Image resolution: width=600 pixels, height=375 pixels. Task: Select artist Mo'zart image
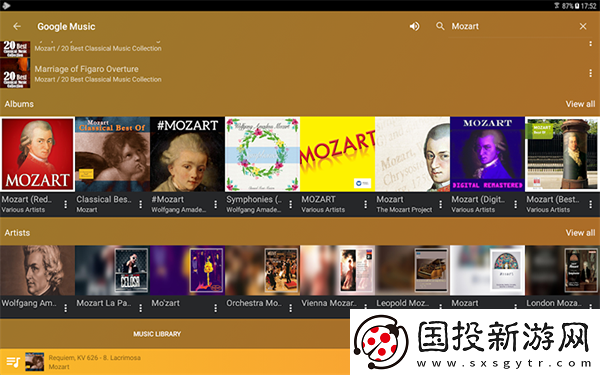click(188, 271)
